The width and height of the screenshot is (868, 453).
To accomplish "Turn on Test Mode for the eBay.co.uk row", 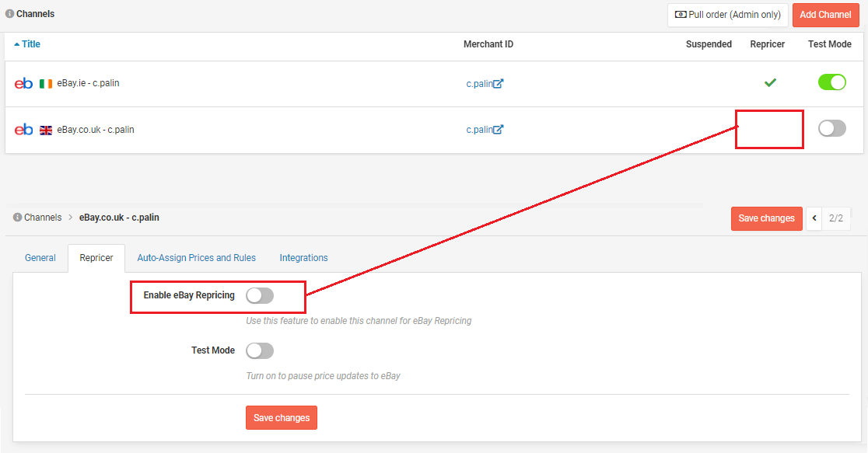I will (x=832, y=128).
